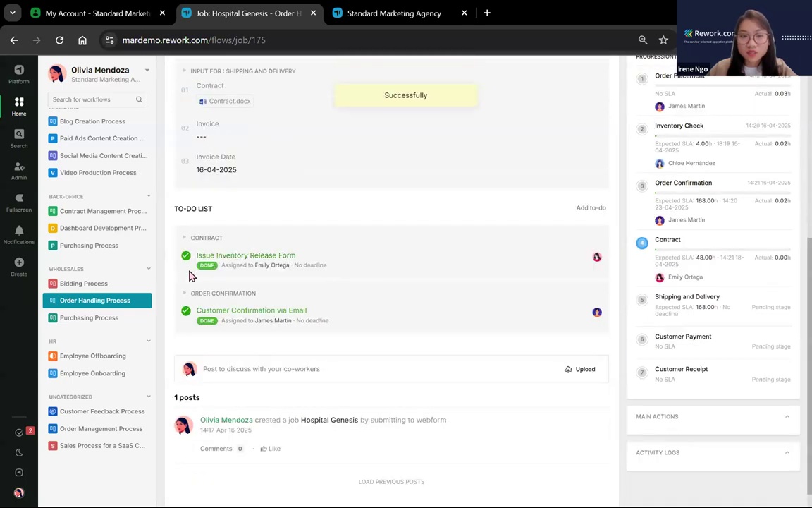The width and height of the screenshot is (812, 508).
Task: Open Contract.docx file attachment
Action: click(x=225, y=101)
